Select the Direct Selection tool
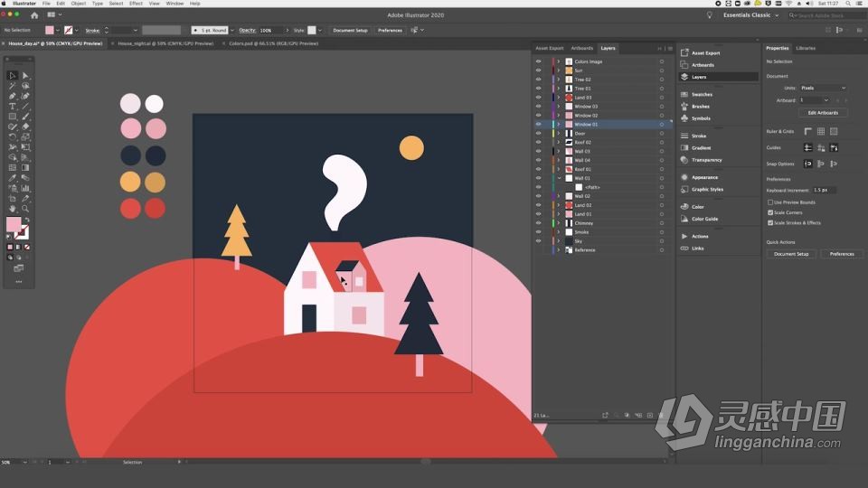 click(25, 75)
